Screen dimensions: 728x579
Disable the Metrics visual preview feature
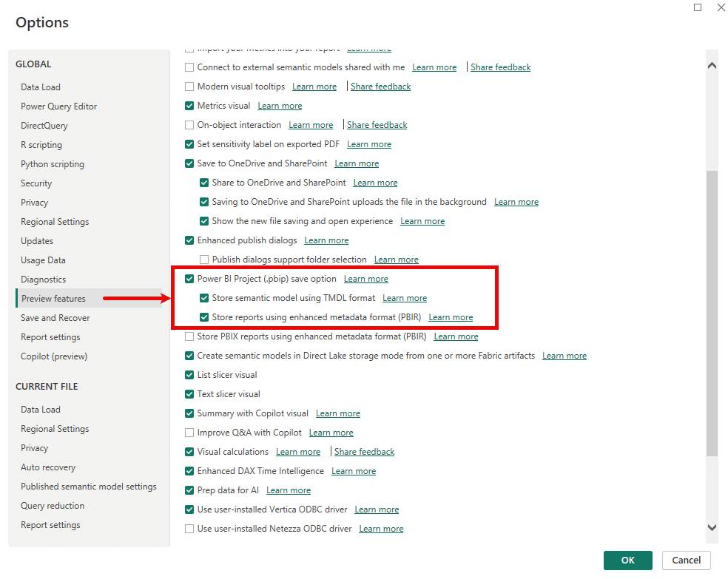[x=189, y=105]
